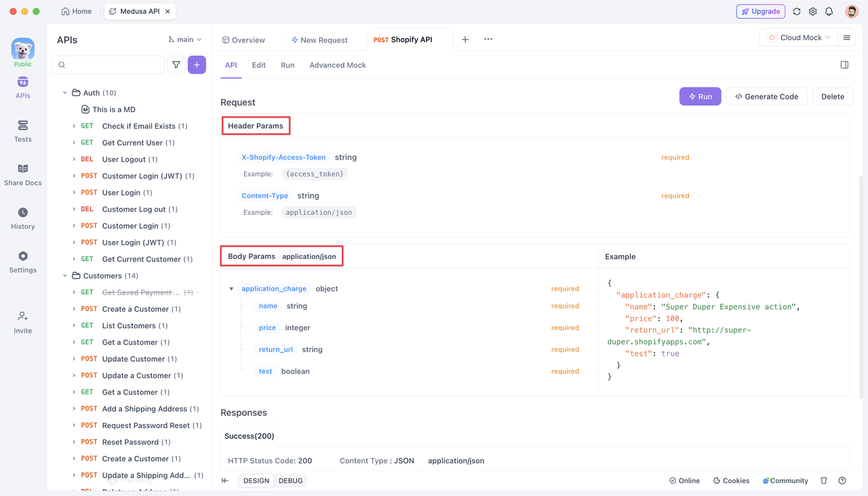868x496 pixels.
Task: Open the more tabs ellipsis menu
Action: coord(488,39)
